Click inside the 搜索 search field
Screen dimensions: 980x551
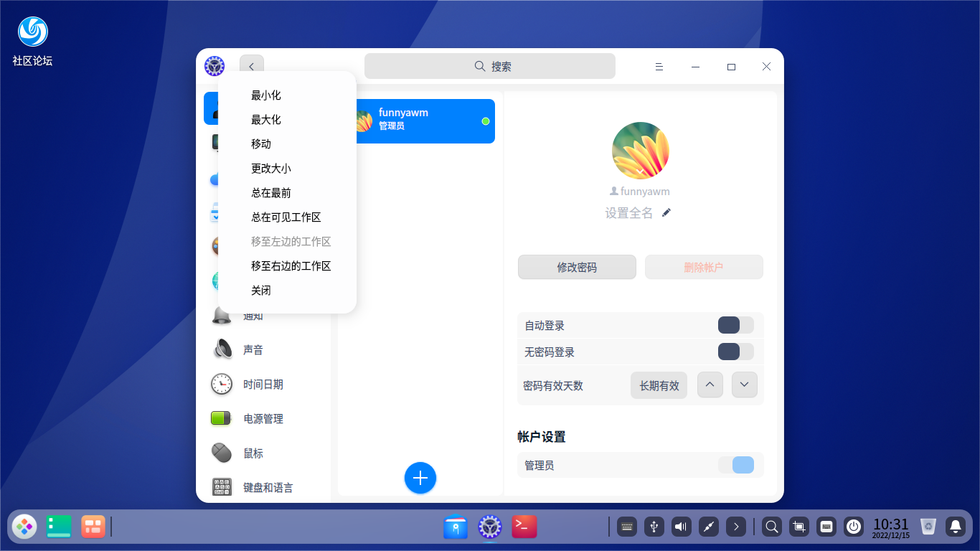(490, 65)
